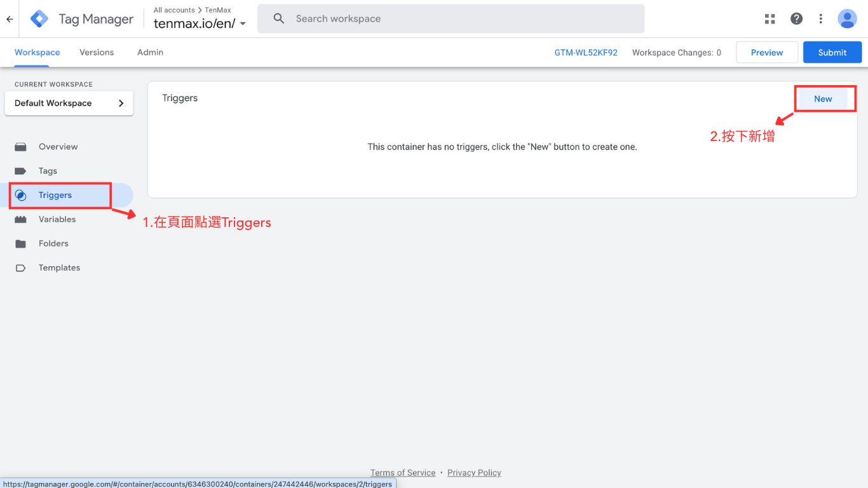Select the Tags icon in sidebar
The image size is (868, 488).
21,171
